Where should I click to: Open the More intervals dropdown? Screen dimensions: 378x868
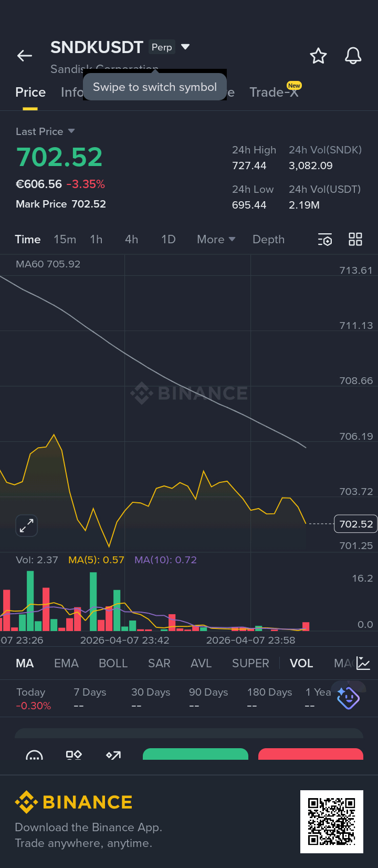click(216, 239)
